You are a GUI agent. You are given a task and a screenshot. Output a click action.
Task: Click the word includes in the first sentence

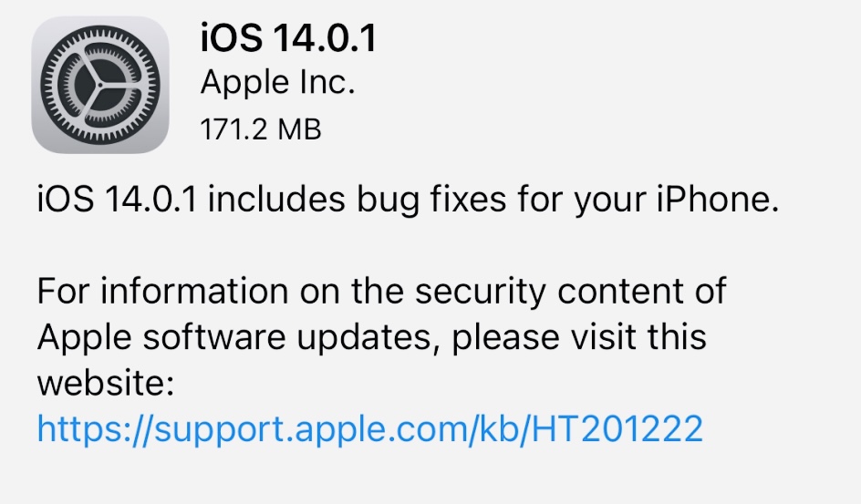tap(276, 199)
